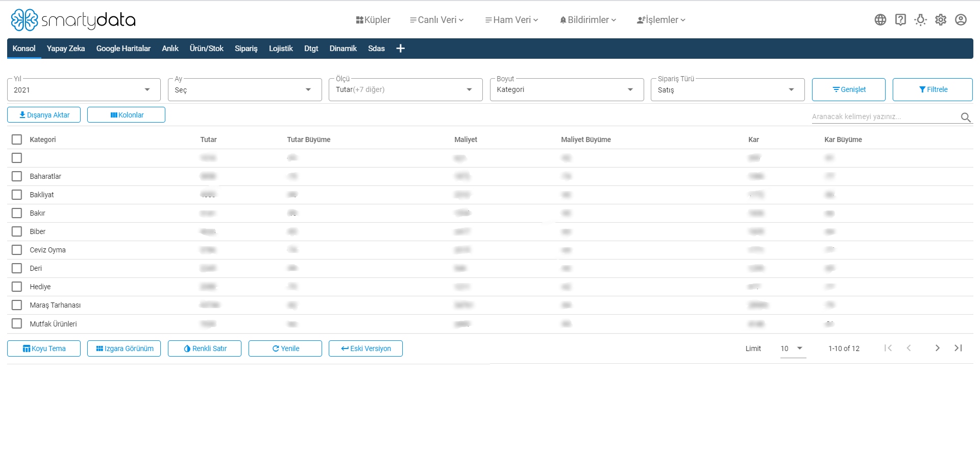
Task: Switch to the Google Haritalar tab
Action: coord(124,49)
